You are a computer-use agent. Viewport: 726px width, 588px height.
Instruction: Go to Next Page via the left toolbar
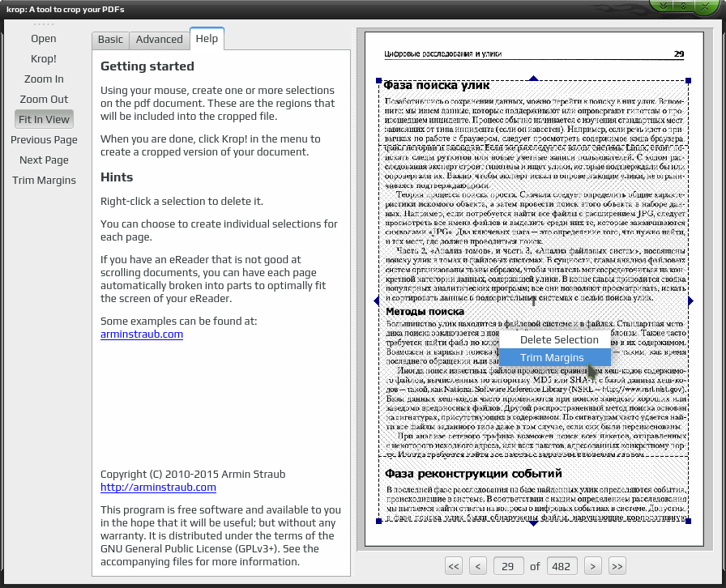click(44, 160)
